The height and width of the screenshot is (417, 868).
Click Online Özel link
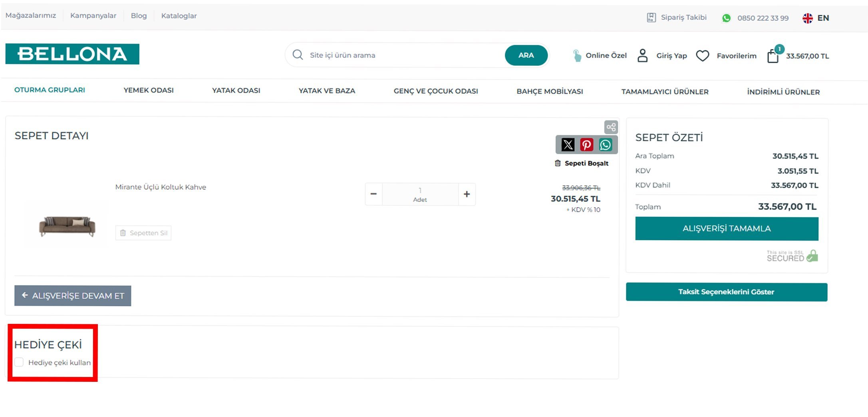606,56
